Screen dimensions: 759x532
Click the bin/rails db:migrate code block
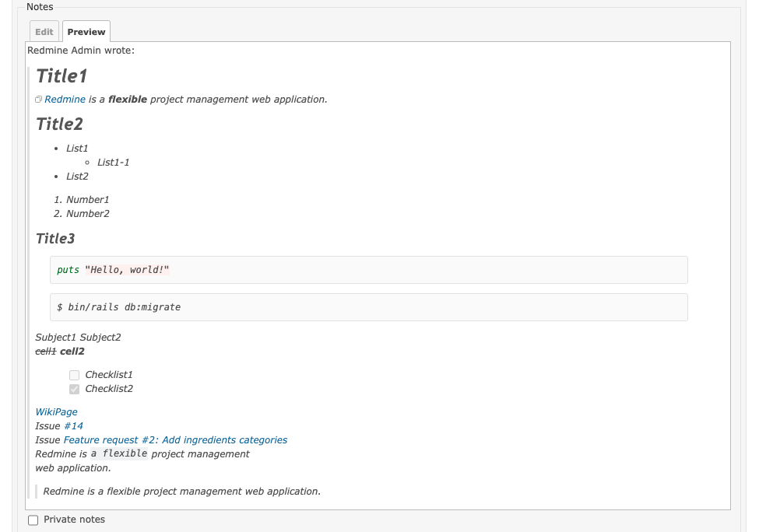[x=369, y=307]
